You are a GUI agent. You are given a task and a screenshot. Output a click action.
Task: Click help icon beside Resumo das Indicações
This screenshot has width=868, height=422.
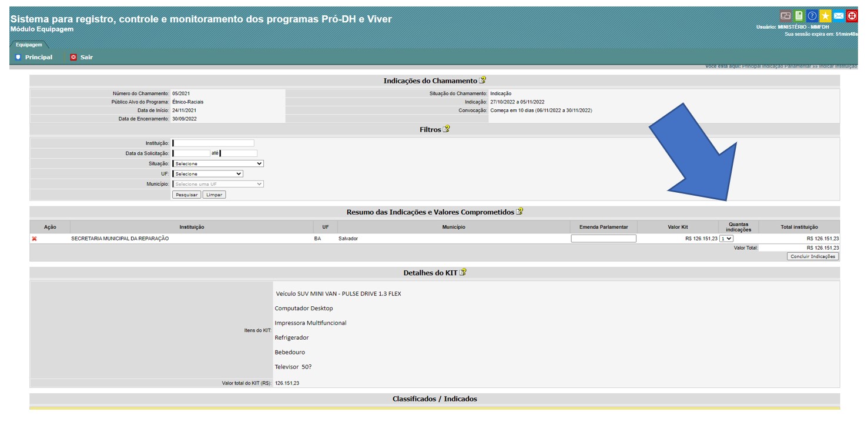point(520,212)
